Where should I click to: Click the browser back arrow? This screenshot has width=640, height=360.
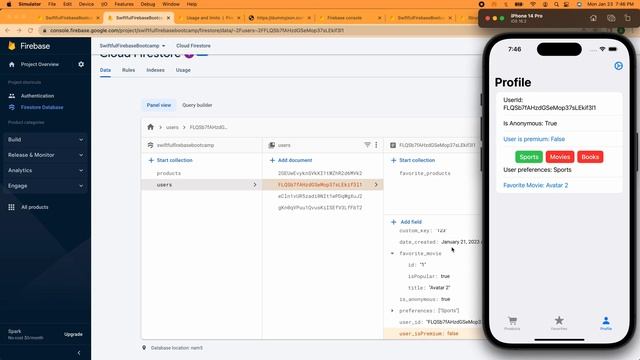[x=7, y=30]
